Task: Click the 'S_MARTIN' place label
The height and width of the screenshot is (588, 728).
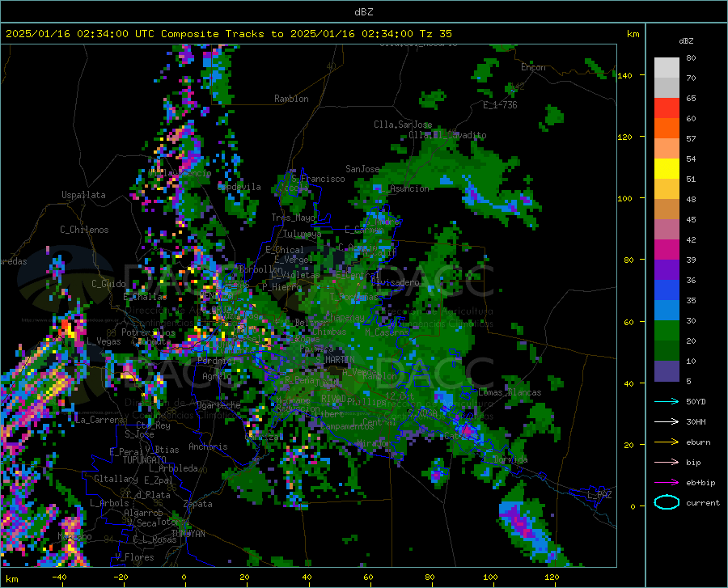Action: coord(335,360)
